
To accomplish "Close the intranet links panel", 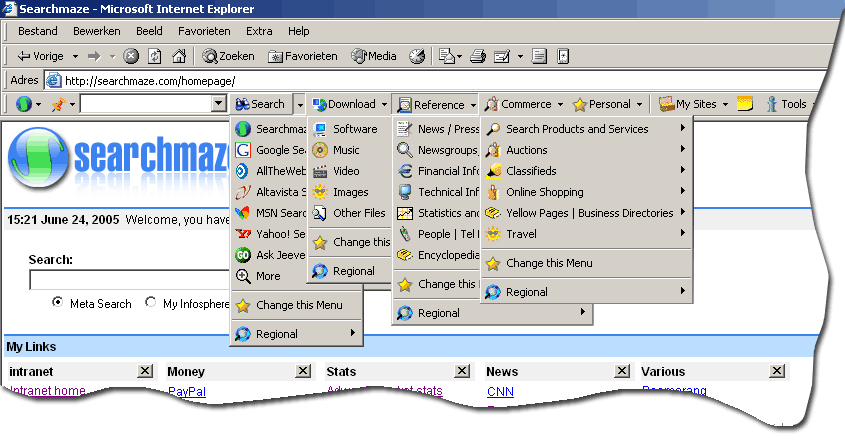I will pyautogui.click(x=145, y=371).
